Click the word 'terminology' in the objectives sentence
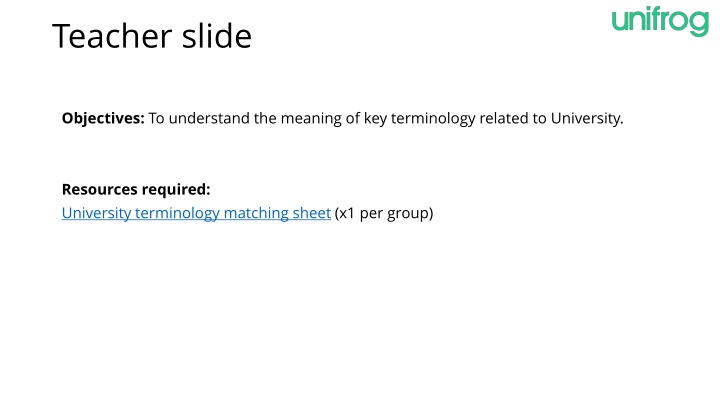 pyautogui.click(x=433, y=118)
